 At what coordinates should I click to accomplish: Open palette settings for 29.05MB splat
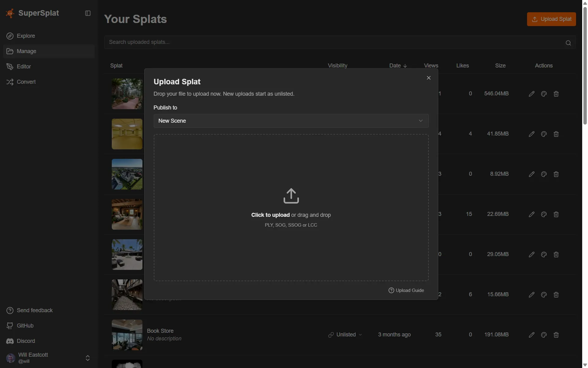[544, 255]
